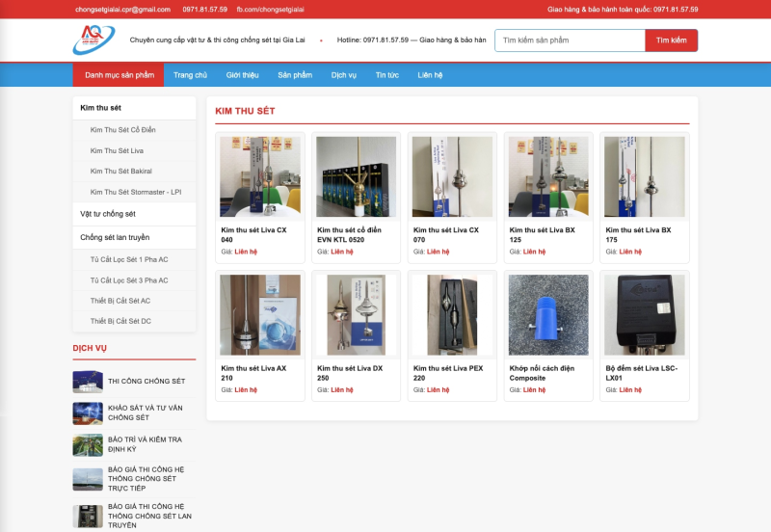
Task: Open Kim thu sét Liva PEX 220 title
Action: tap(448, 373)
